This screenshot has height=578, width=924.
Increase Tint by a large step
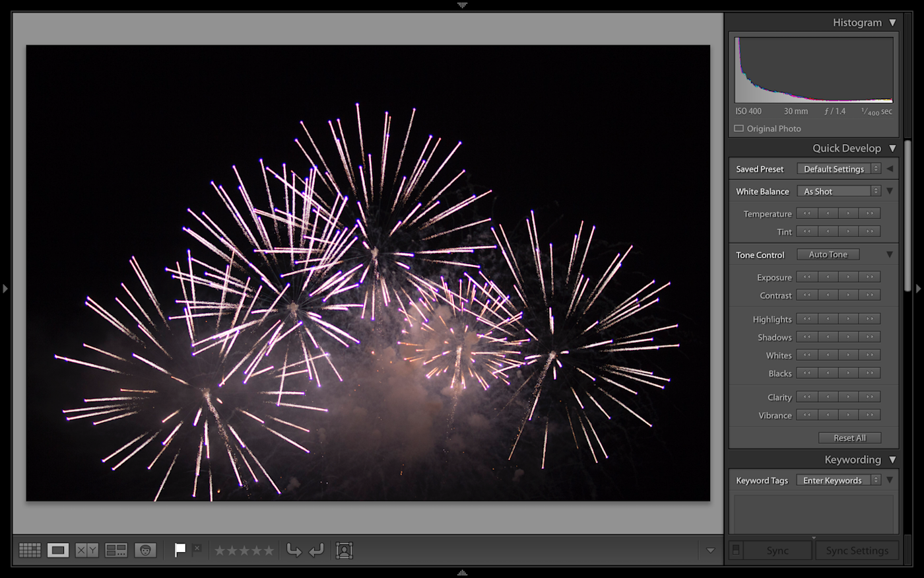click(x=870, y=231)
